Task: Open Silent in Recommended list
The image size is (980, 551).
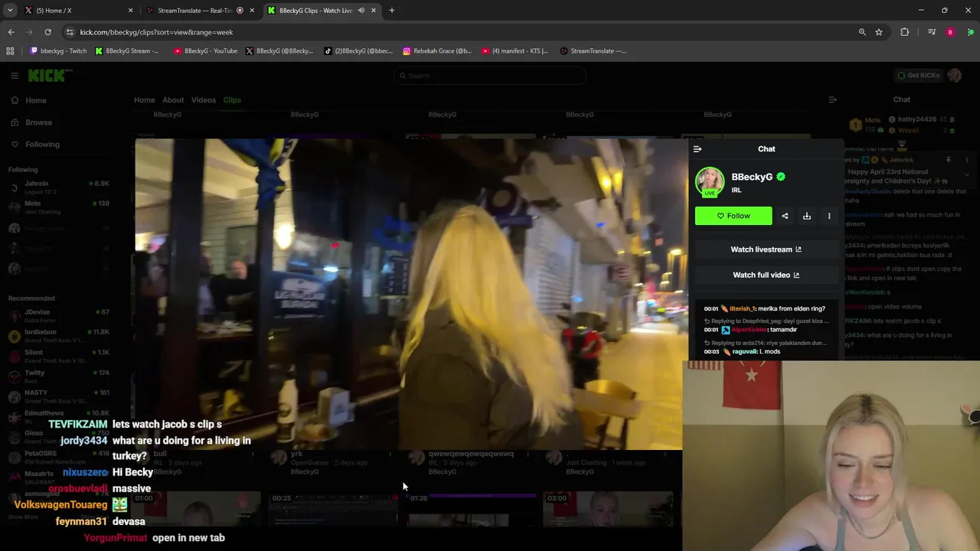Action: 60,356
